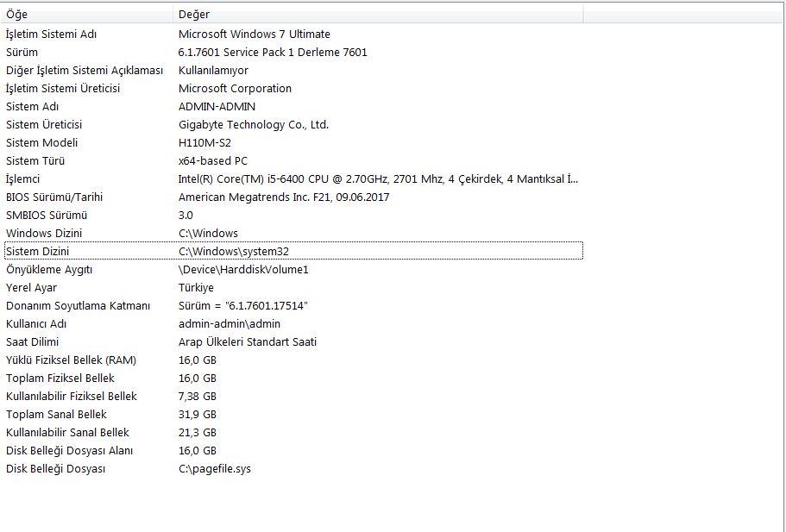Select the Sistem Dizini label
This screenshot has width=786, height=532.
(38, 252)
